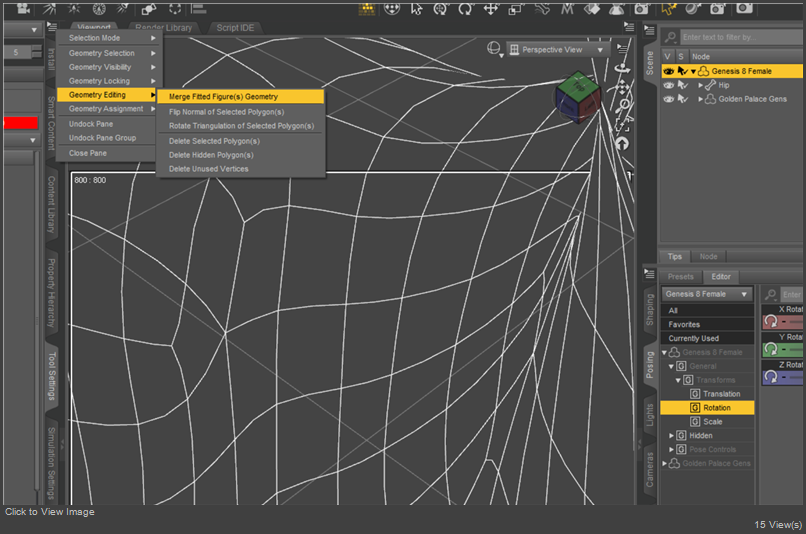Select Close Pane menu entry
This screenshot has width=806, height=534.
106,153
